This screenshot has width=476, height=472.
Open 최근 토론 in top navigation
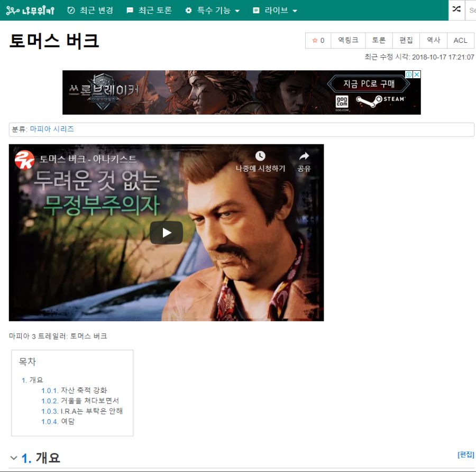point(149,11)
